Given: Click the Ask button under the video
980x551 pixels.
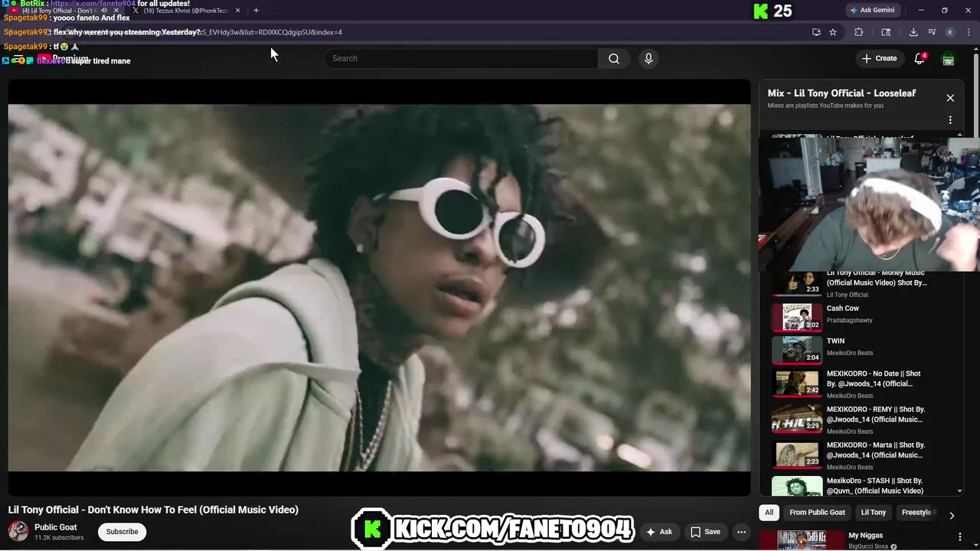Looking at the screenshot, I should [659, 532].
